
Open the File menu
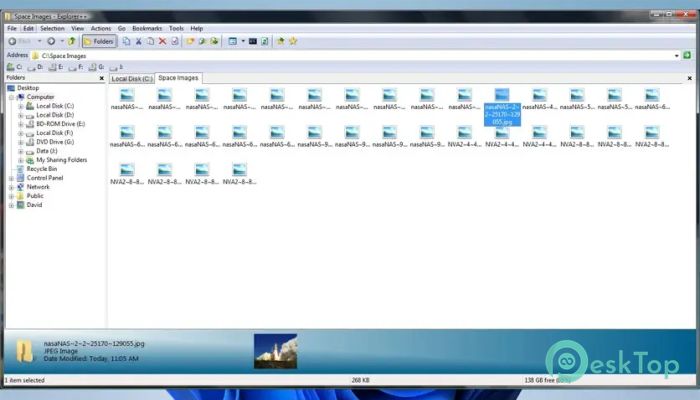point(12,28)
